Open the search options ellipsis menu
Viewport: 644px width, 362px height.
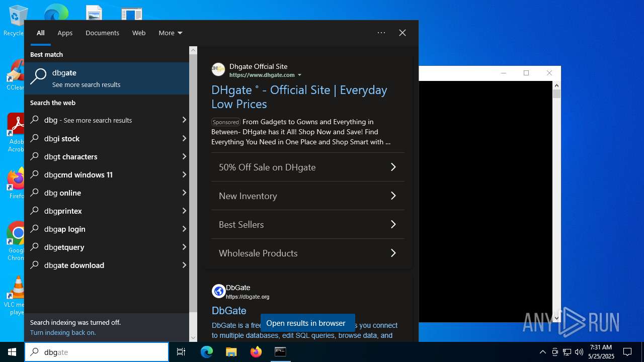(x=381, y=33)
